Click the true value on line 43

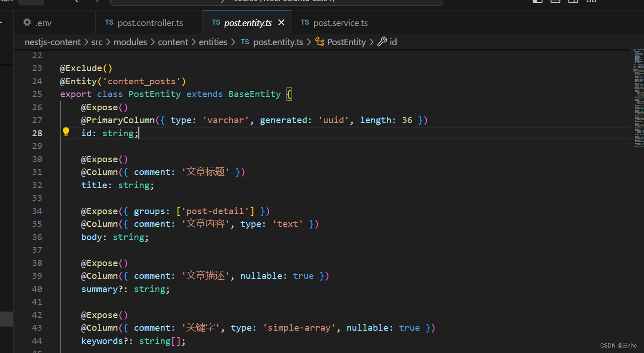point(409,328)
